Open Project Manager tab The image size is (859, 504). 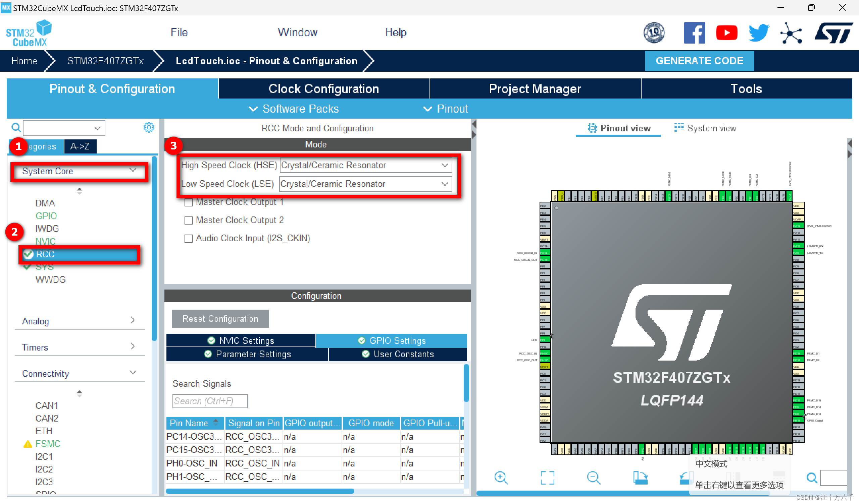(534, 89)
